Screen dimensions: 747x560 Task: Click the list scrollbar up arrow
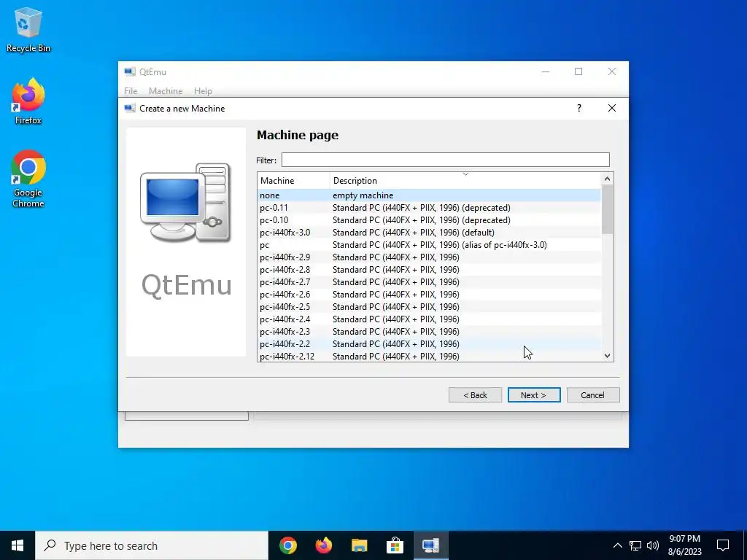tap(607, 179)
